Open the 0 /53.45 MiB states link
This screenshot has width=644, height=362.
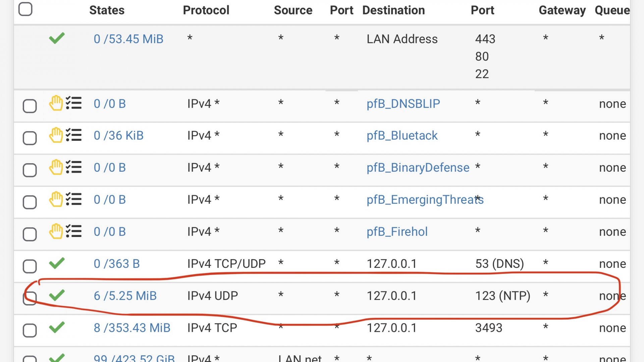click(x=128, y=39)
